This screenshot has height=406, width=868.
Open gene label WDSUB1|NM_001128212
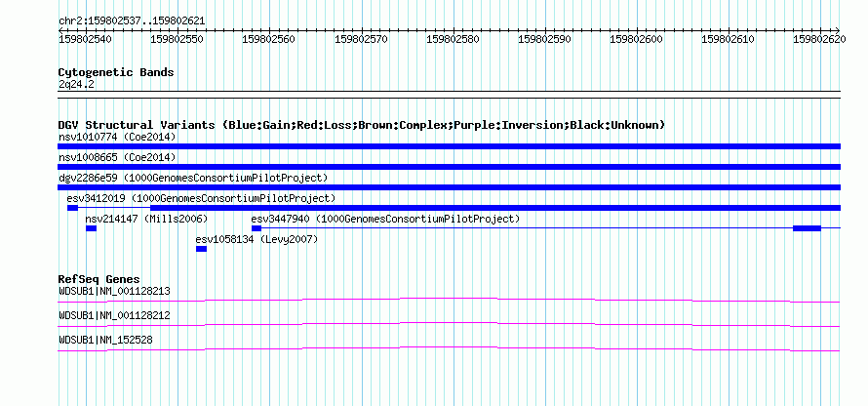(114, 315)
